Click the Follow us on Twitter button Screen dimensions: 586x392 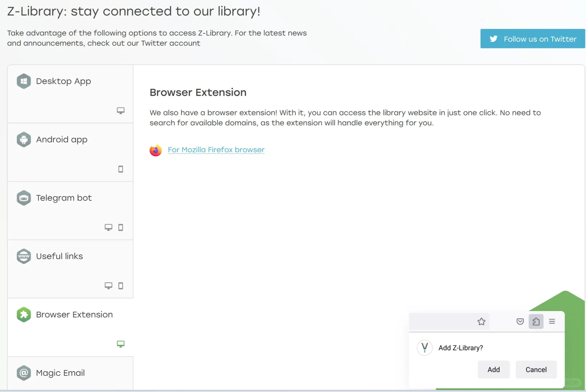(x=533, y=39)
